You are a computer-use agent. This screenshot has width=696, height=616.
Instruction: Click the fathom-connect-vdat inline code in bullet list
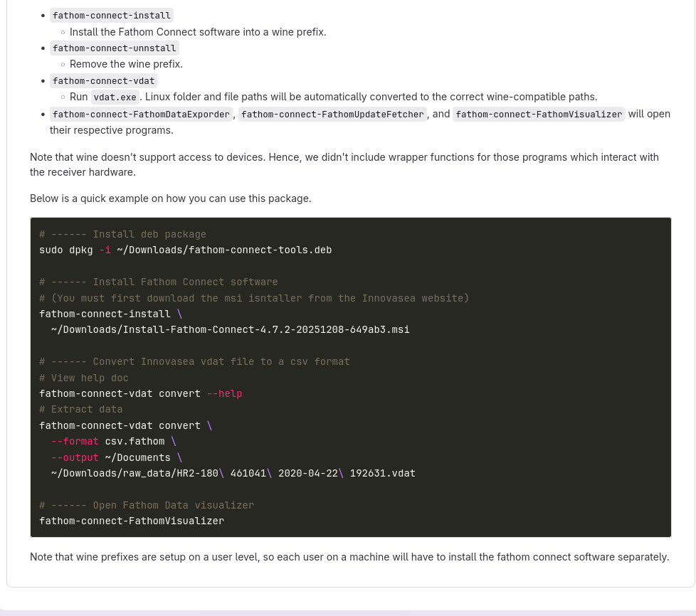(x=103, y=80)
